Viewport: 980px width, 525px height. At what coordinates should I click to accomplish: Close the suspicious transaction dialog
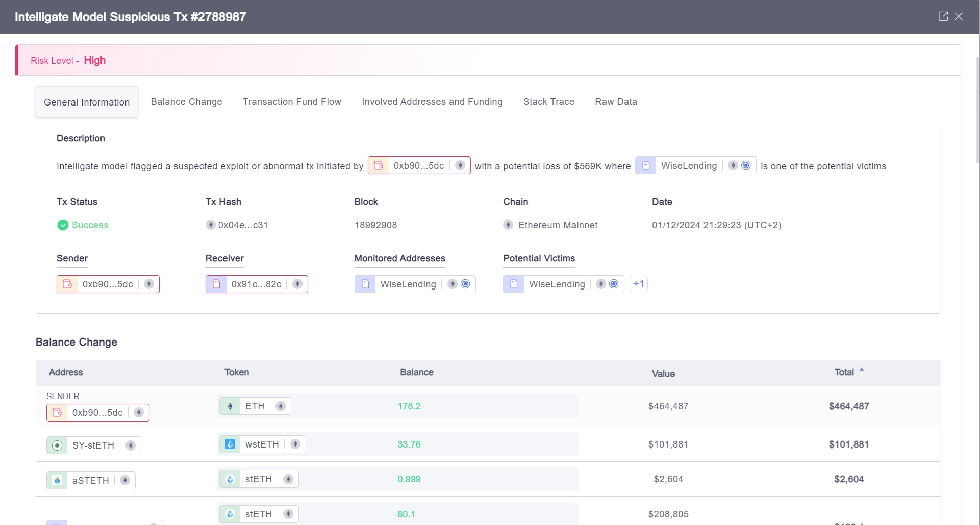pyautogui.click(x=959, y=16)
